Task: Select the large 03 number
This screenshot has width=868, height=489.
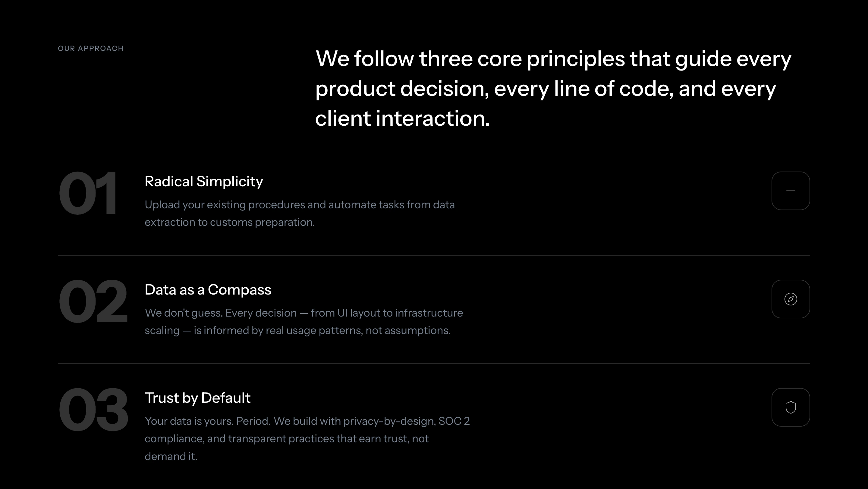Action: click(x=93, y=409)
